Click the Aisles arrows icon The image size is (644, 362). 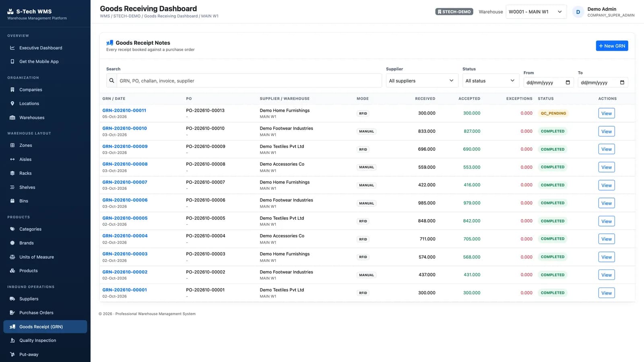click(12, 159)
